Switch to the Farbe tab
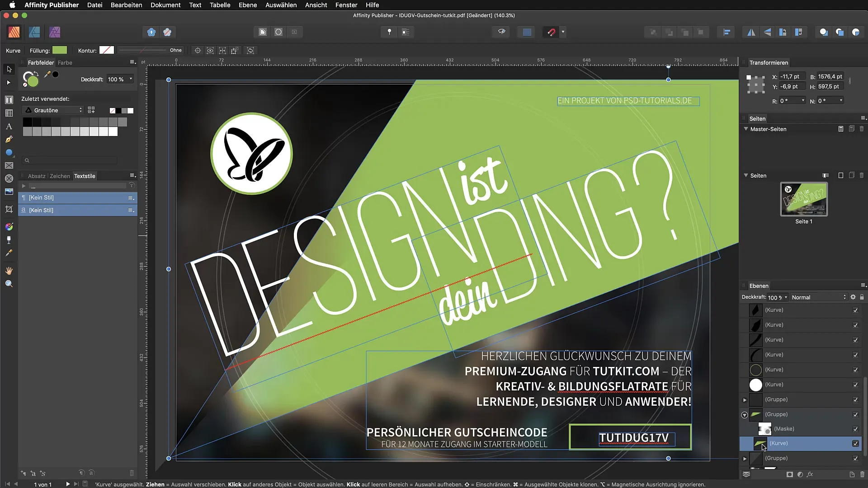This screenshot has width=868, height=488. point(65,63)
